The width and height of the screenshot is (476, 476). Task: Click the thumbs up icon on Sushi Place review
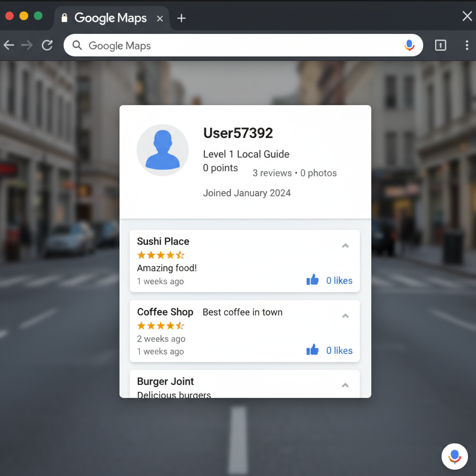[312, 279]
